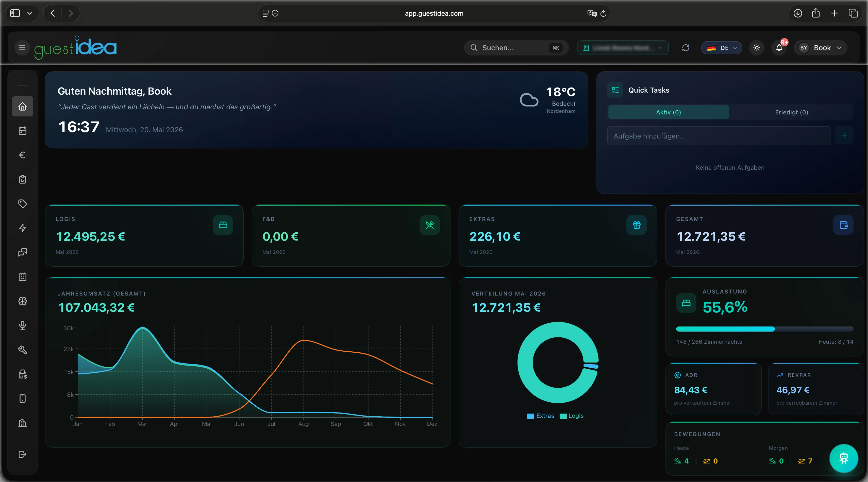Screen dimensions: 868x482
Task: Click the add task plus button
Action: coord(844,135)
